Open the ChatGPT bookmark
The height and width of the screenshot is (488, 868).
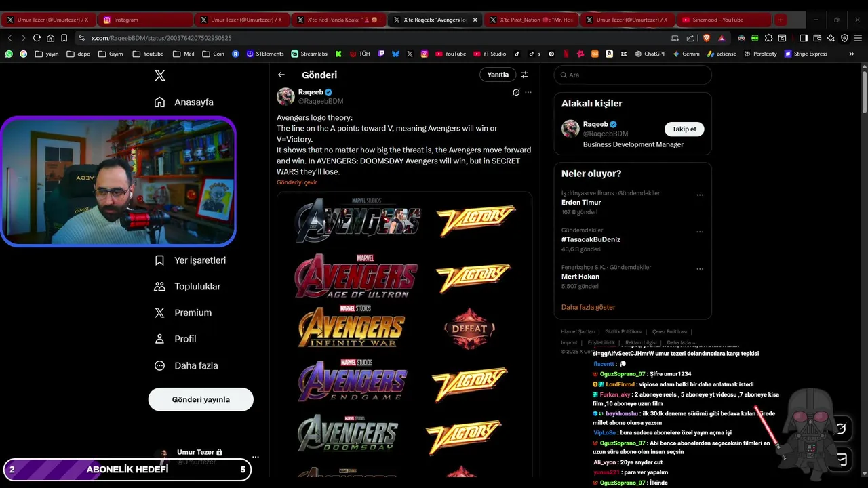[x=650, y=54]
